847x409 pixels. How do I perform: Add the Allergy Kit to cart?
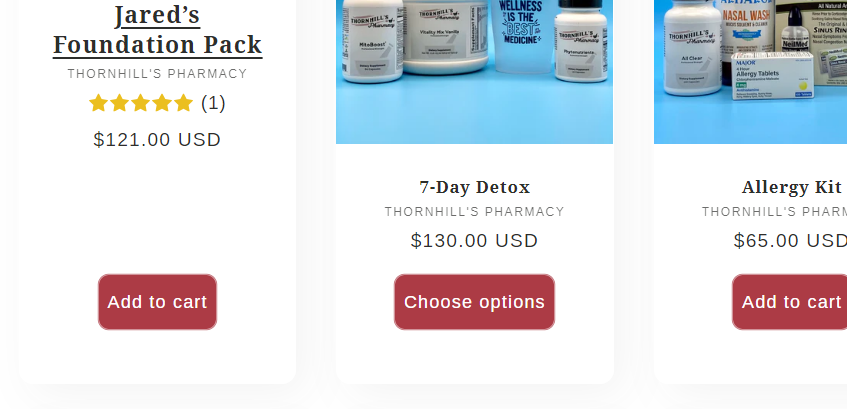pyautogui.click(x=790, y=301)
